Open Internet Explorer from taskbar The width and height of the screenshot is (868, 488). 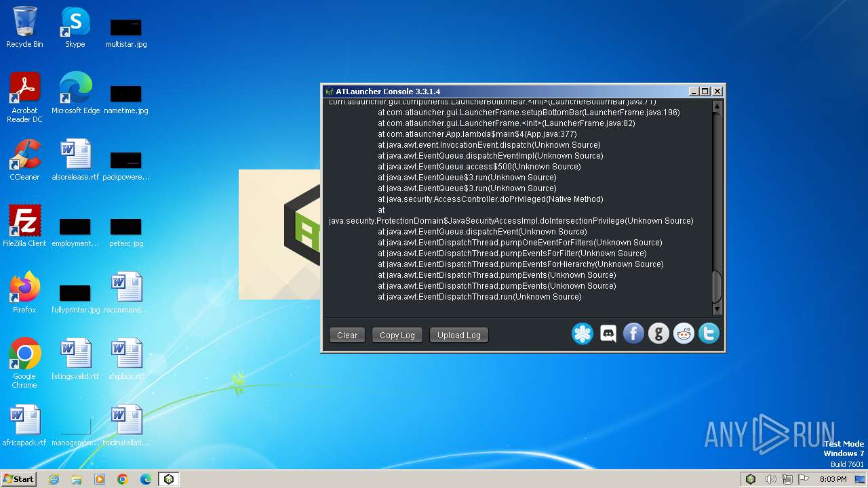click(x=54, y=479)
